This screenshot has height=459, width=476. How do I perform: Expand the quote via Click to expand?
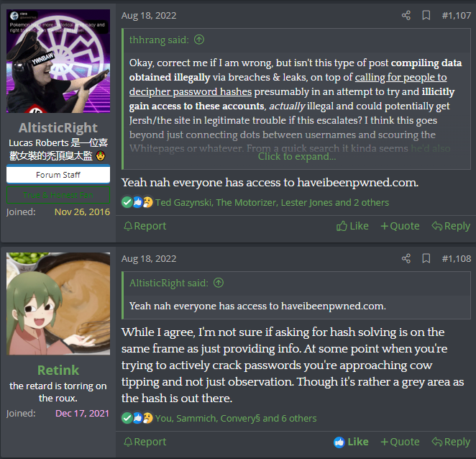[297, 156]
